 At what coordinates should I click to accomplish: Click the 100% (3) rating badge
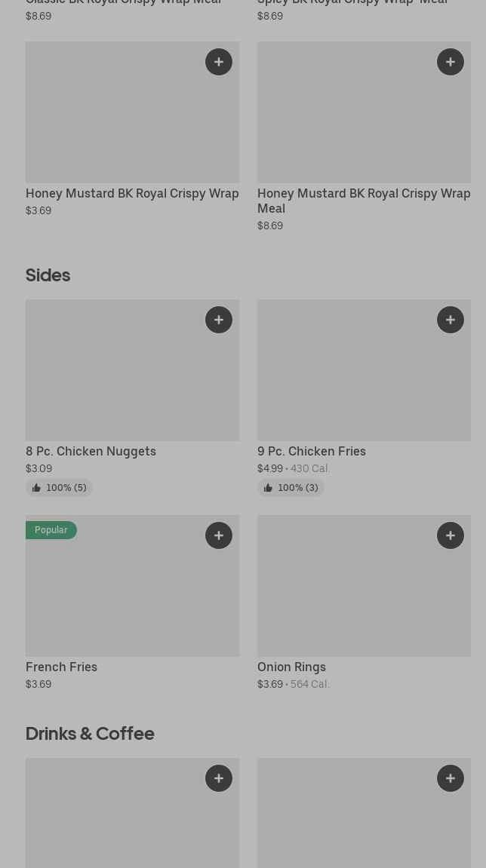(x=291, y=488)
